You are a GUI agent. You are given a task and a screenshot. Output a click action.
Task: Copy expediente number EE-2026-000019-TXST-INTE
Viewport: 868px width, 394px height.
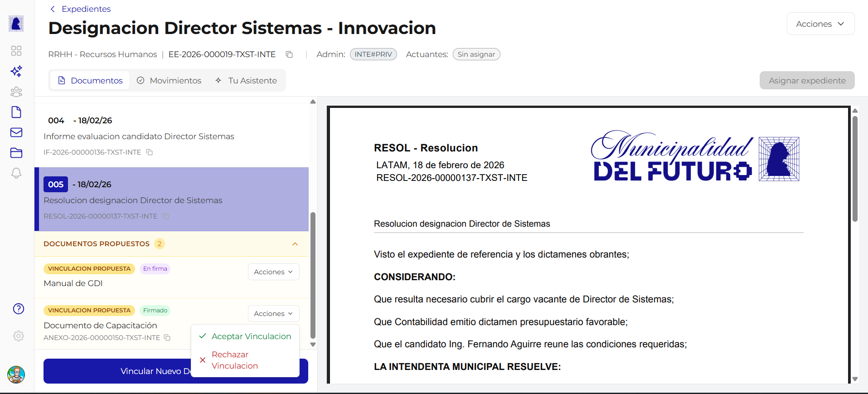click(x=289, y=54)
